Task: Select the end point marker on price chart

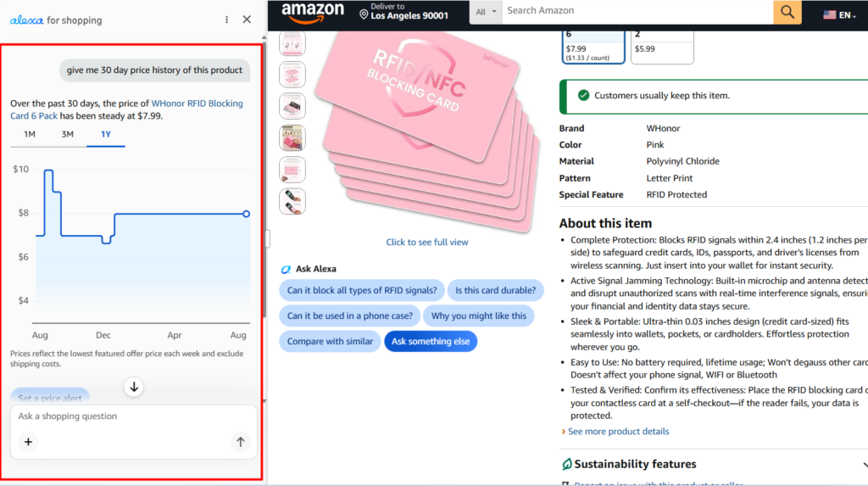Action: click(x=247, y=214)
